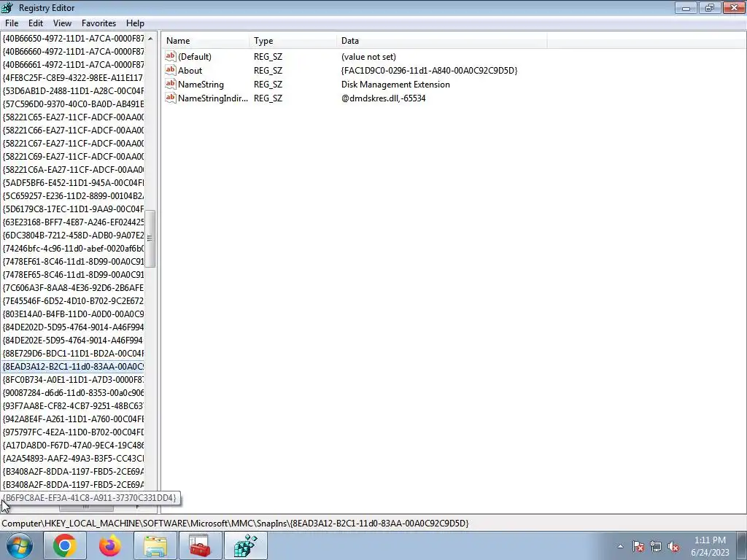Click the NameStringIndirect value string icon
Viewport: 747px width, 560px height.
pyautogui.click(x=171, y=98)
